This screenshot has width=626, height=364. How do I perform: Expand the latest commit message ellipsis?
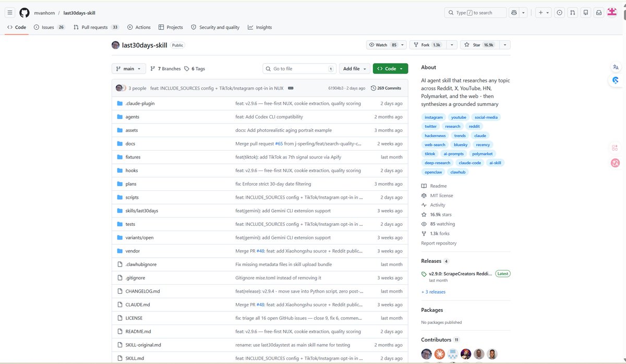click(x=291, y=88)
